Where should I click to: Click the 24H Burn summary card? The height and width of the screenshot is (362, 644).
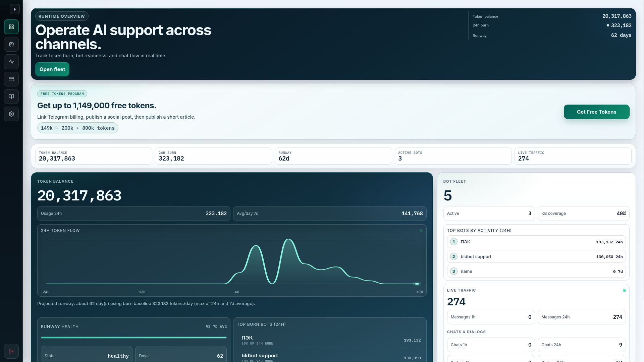(x=213, y=156)
